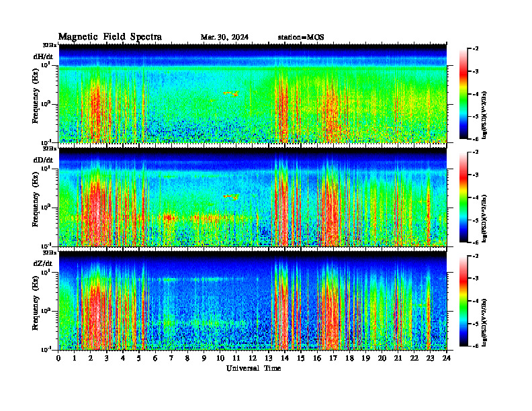Click the hour 19 tick label
This screenshot has height=411, width=532.
[x=365, y=359]
